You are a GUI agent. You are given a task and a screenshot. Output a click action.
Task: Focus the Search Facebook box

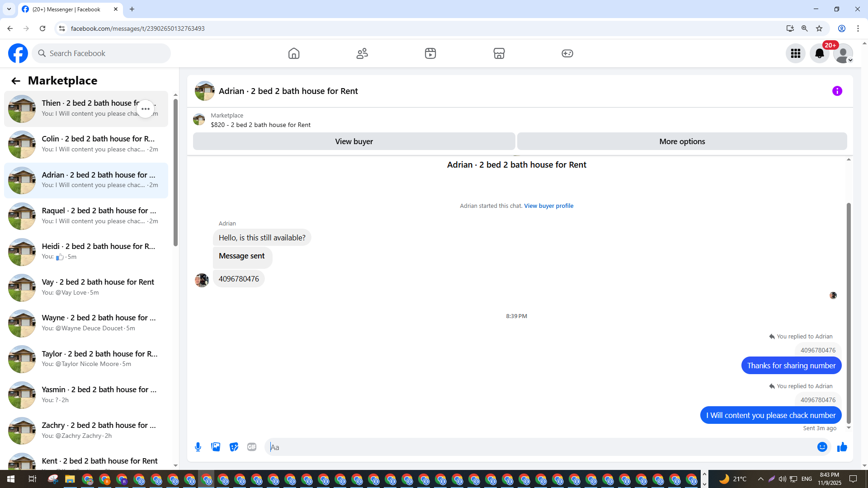[x=101, y=53]
